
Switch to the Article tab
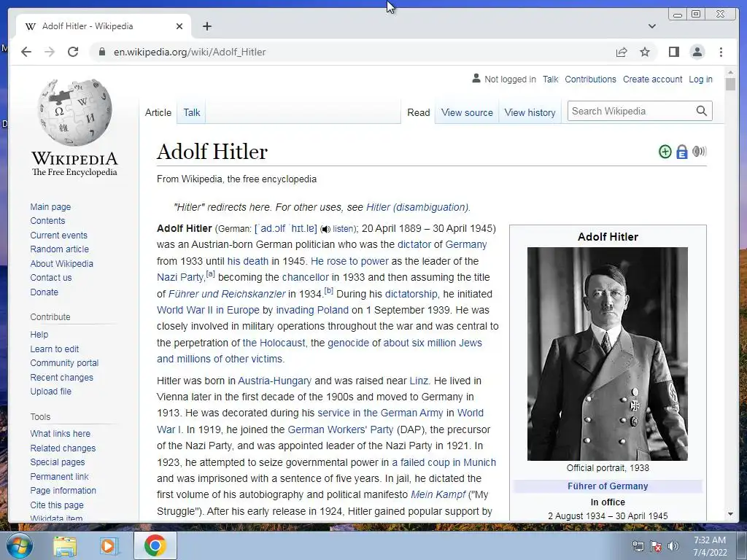click(x=158, y=112)
